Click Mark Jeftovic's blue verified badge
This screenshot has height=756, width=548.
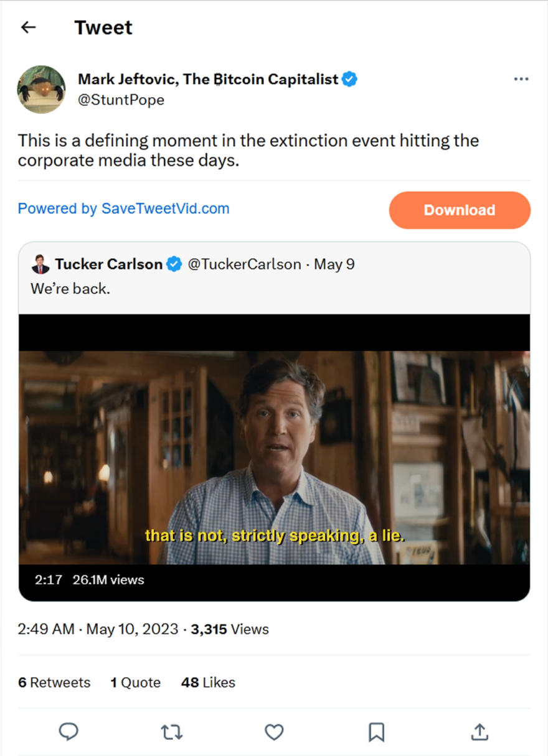click(350, 79)
